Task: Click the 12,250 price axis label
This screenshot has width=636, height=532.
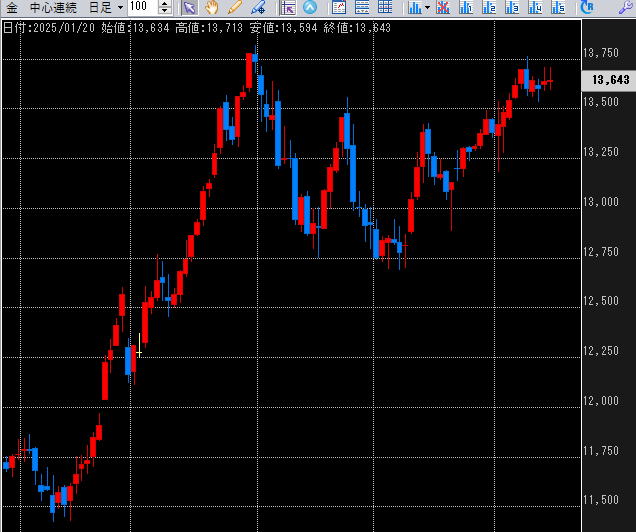Action: 601,351
